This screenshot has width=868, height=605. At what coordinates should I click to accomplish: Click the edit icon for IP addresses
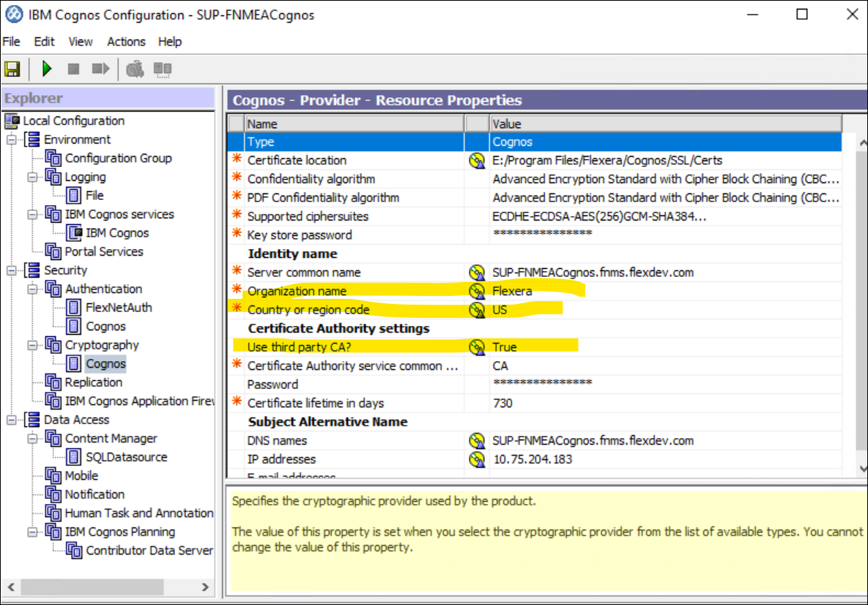[477, 459]
